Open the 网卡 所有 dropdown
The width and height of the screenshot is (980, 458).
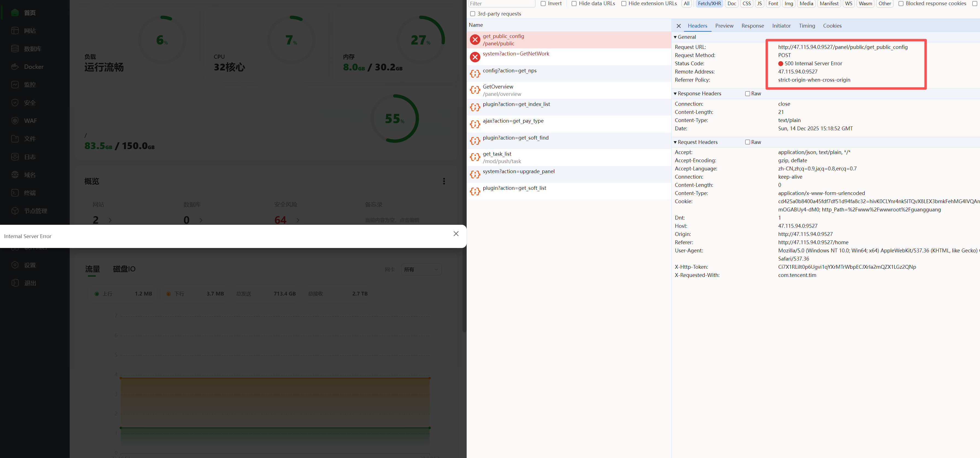(421, 270)
